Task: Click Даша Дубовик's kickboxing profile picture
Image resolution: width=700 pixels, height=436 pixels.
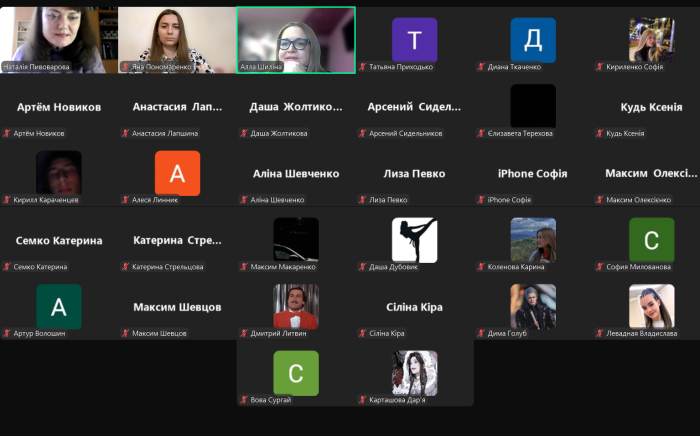Action: [x=414, y=240]
